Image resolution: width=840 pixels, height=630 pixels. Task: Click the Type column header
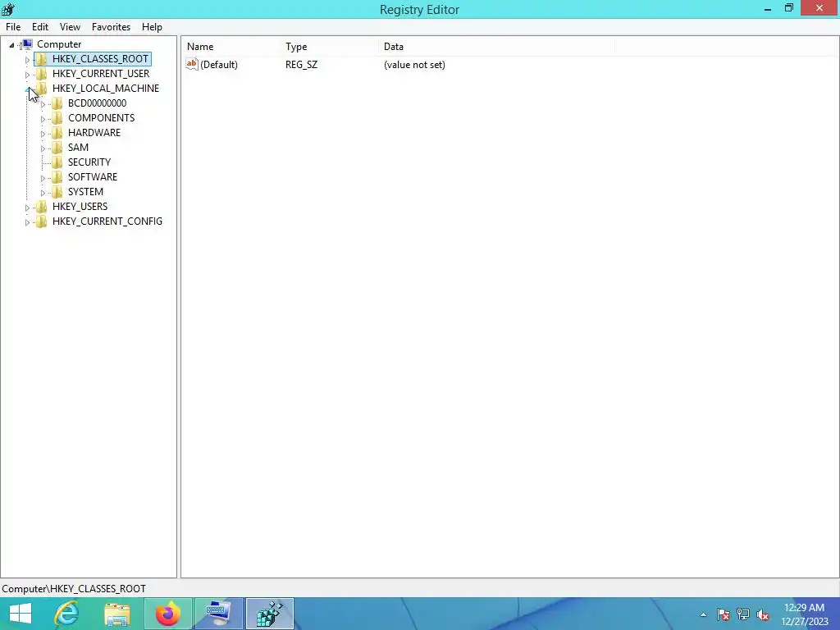click(x=330, y=47)
